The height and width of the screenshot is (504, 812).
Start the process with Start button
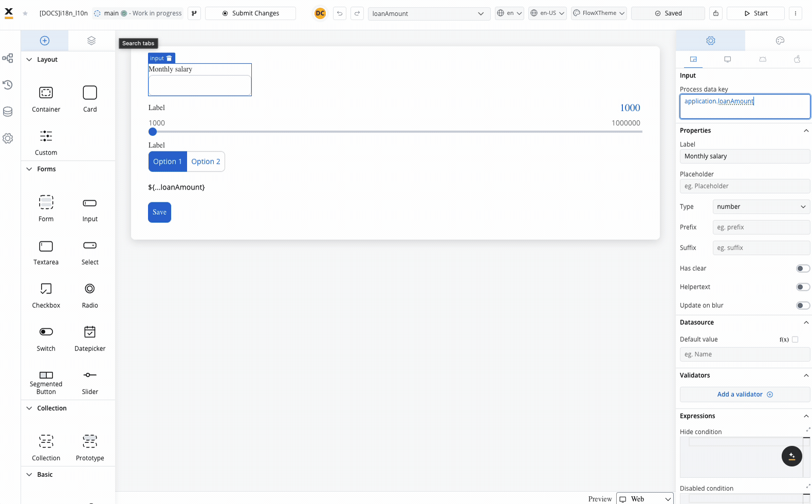click(x=755, y=13)
